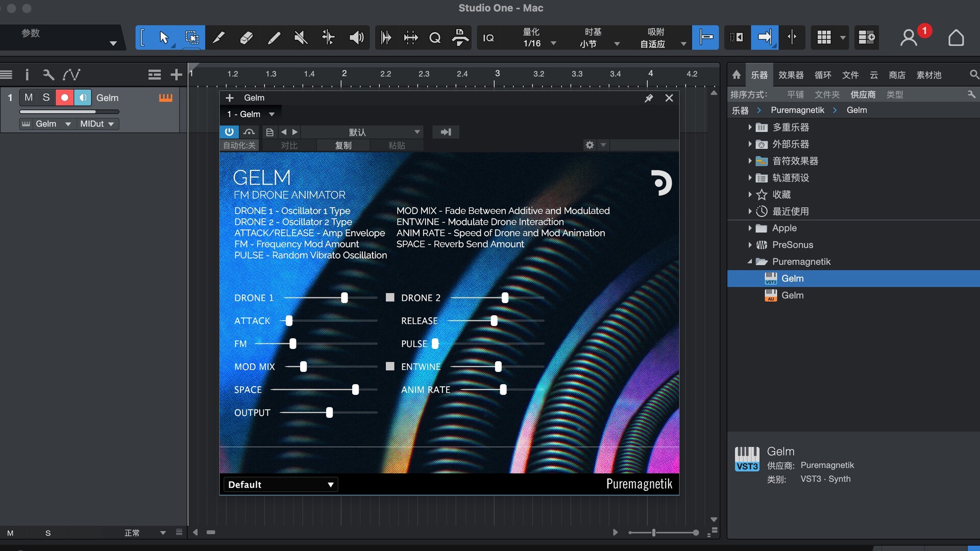Click the browser home icon

(736, 75)
